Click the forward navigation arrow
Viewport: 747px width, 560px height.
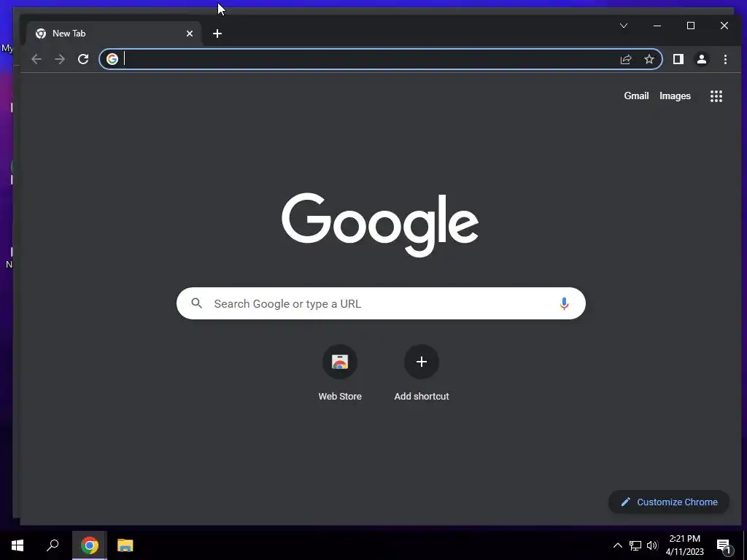point(60,59)
